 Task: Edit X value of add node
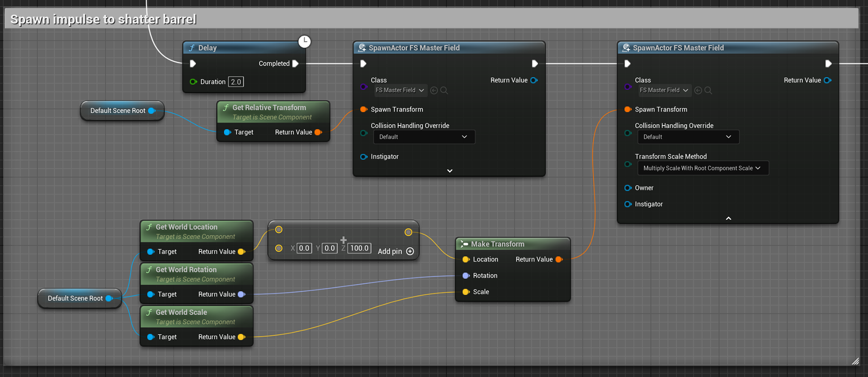(x=304, y=248)
